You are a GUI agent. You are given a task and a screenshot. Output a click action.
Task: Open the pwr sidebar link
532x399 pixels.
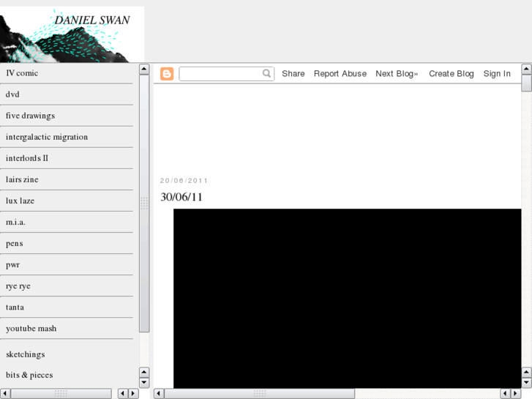pos(12,265)
